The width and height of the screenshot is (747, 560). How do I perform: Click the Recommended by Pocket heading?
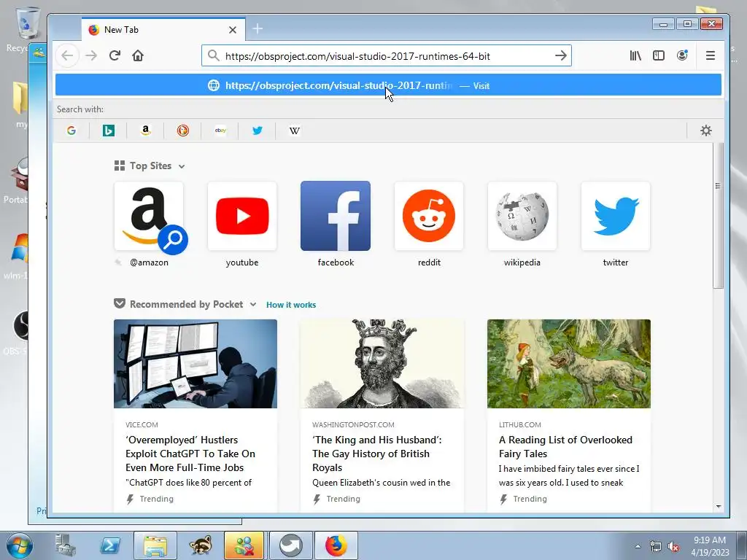click(x=186, y=304)
